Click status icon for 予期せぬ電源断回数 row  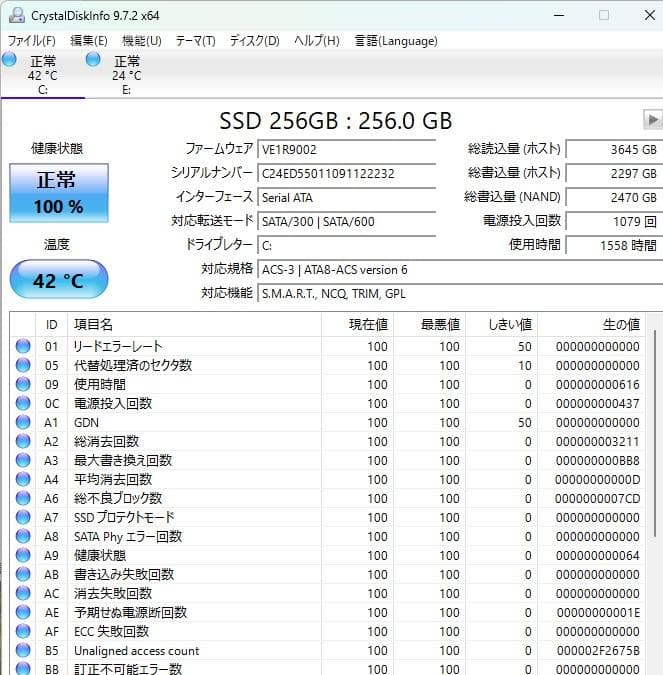coord(23,612)
